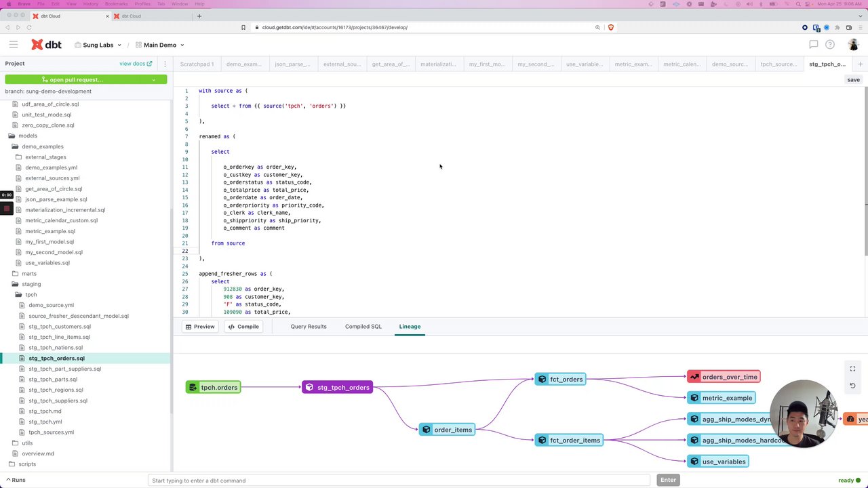
Task: Switch to the Query Results tab
Action: point(309,327)
